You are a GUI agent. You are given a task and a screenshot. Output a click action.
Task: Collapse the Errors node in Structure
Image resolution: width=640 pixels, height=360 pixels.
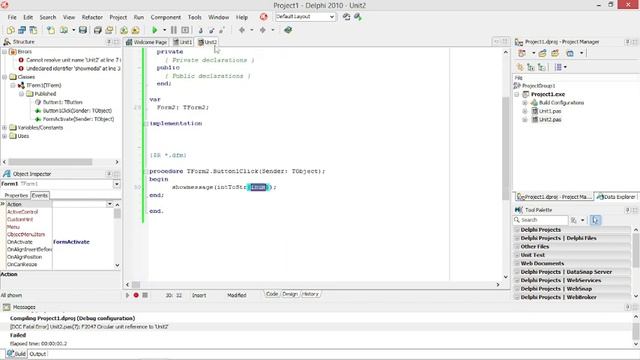click(x=4, y=52)
